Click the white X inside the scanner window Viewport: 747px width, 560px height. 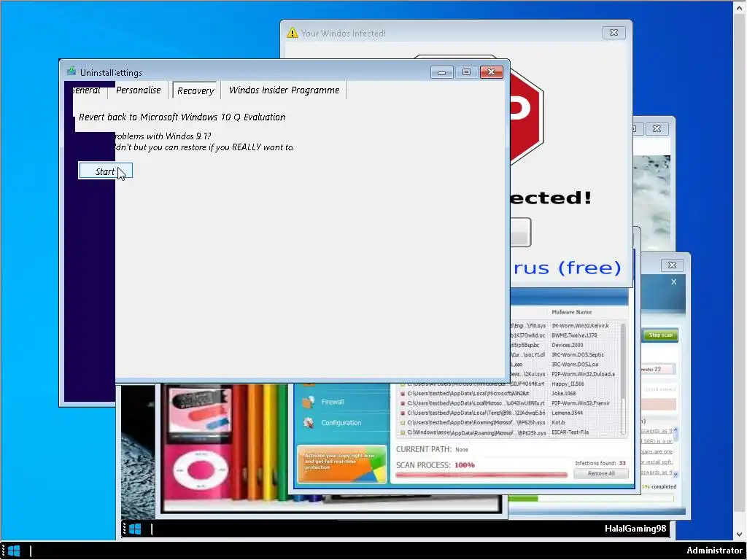673,282
